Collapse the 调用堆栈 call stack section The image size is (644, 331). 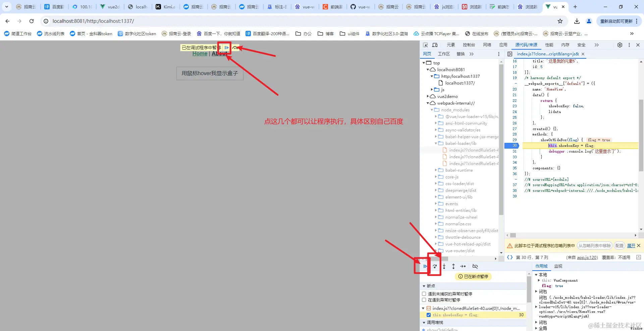[424, 323]
